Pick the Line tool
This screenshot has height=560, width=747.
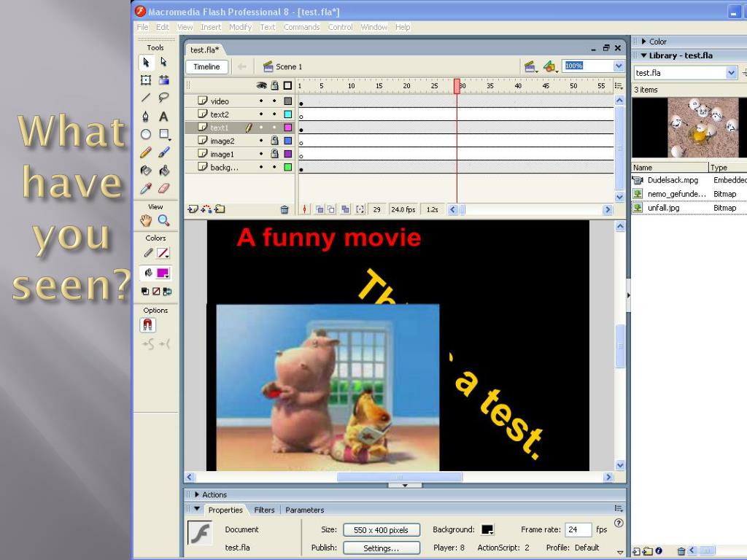click(146, 98)
